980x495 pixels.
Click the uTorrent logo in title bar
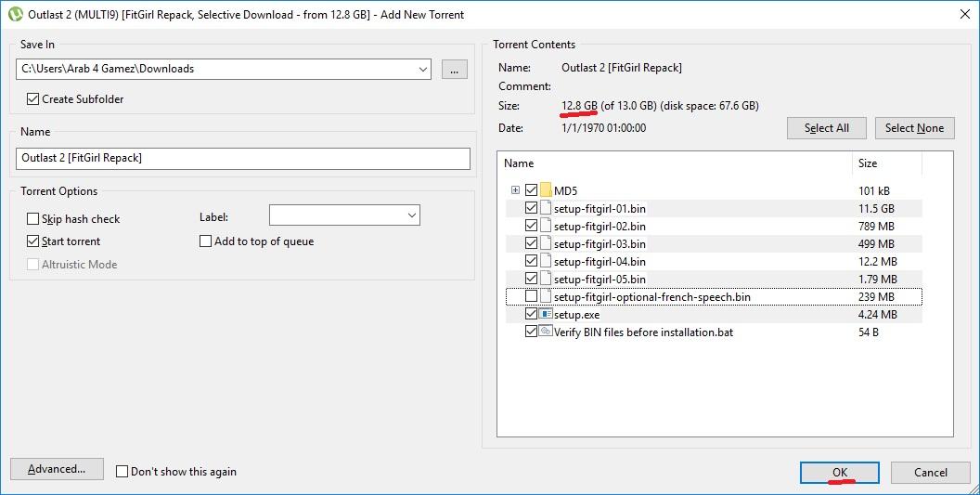tap(15, 14)
